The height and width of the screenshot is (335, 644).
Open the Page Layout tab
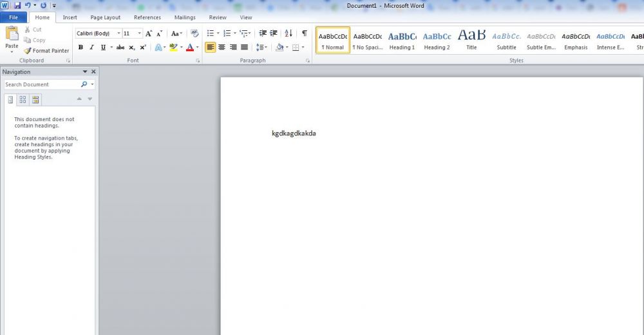pyautogui.click(x=105, y=17)
